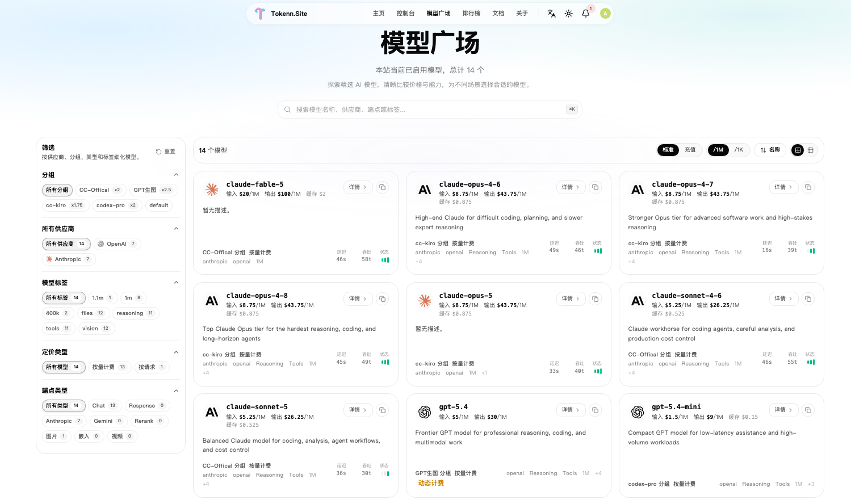851x504 pixels.
Task: Open 模型广场 navigation item
Action: (438, 14)
